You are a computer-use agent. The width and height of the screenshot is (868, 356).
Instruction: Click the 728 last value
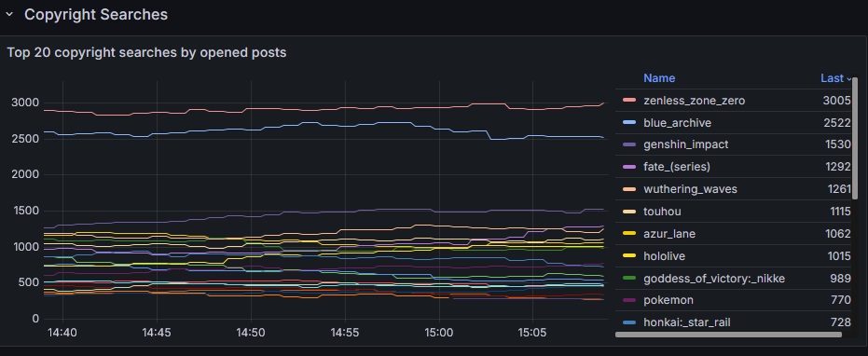841,322
